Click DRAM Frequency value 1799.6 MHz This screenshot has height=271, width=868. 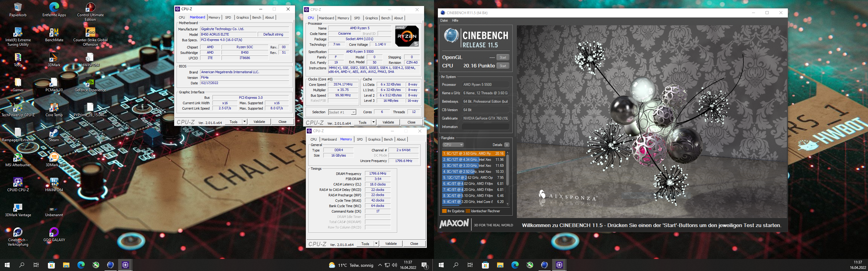tap(378, 174)
